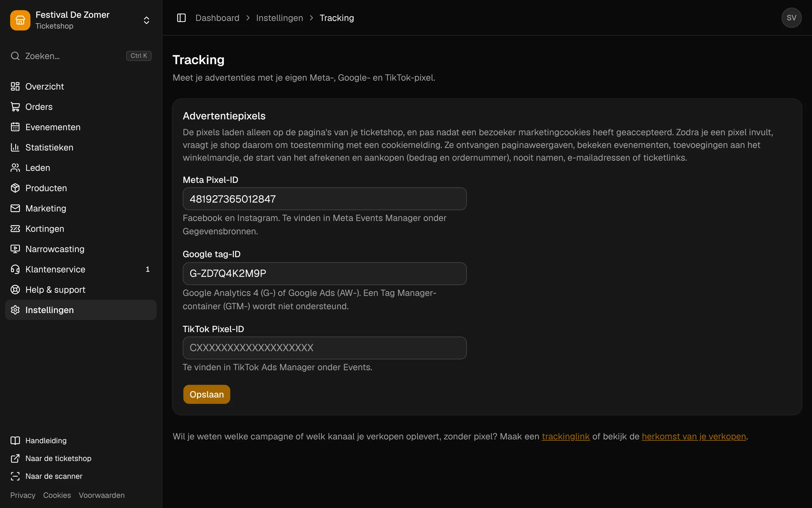The image size is (812, 508).
Task: Go to the Orders menu label
Action: coord(39,107)
